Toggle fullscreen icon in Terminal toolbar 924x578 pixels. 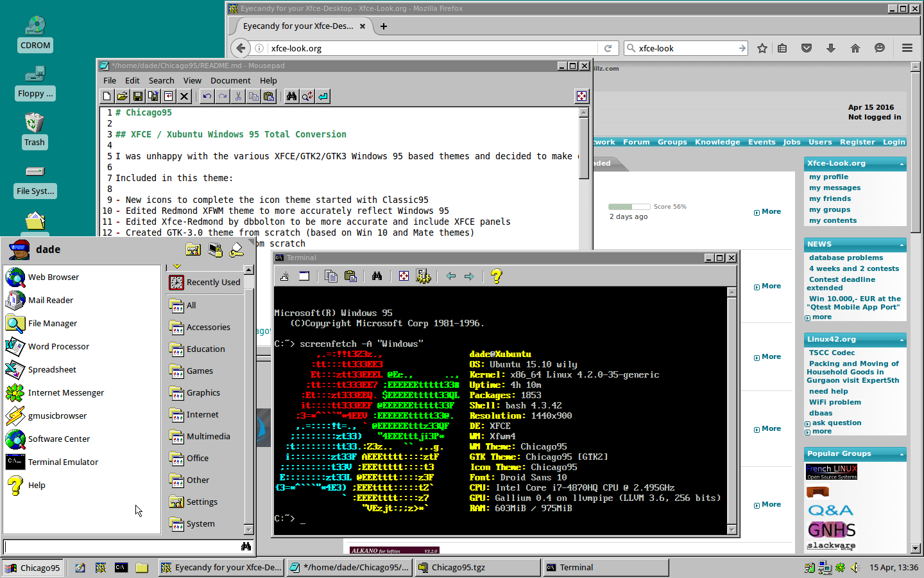pyautogui.click(x=404, y=276)
